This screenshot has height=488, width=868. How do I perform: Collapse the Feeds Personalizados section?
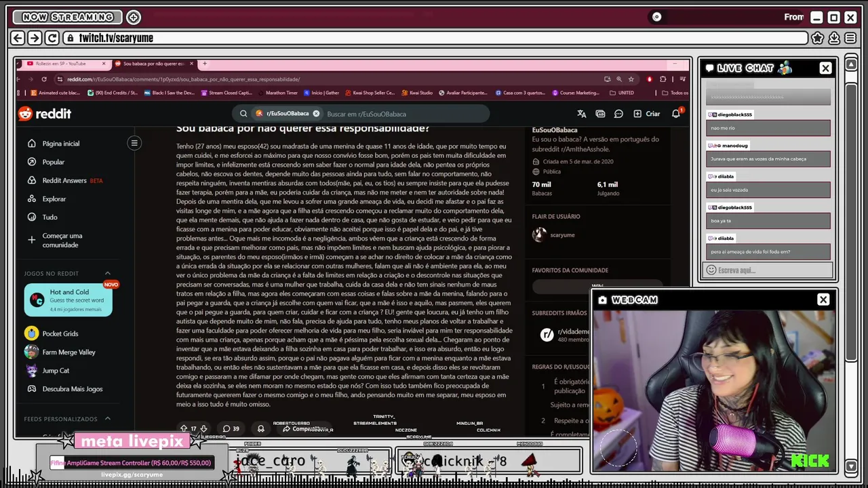[107, 419]
